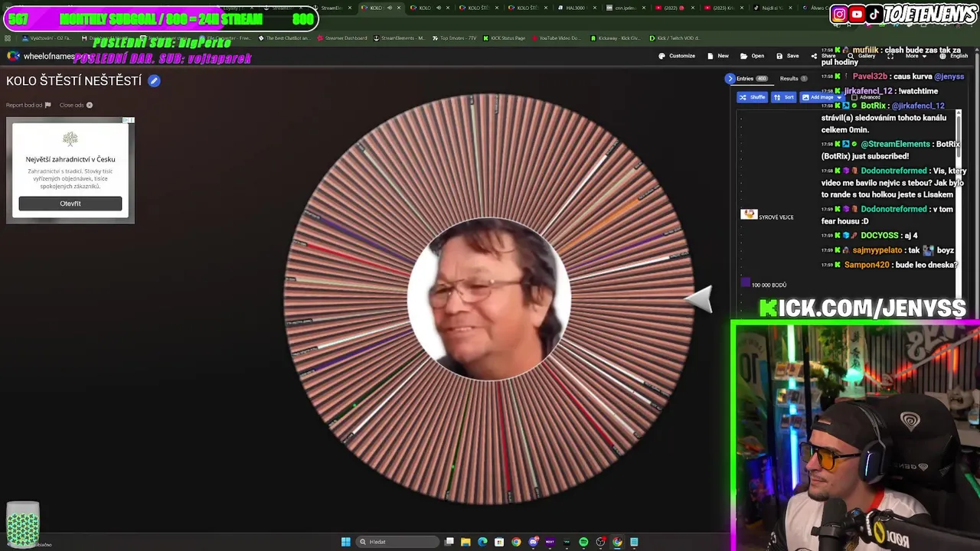
Task: Open the Customize option
Action: [x=677, y=56]
